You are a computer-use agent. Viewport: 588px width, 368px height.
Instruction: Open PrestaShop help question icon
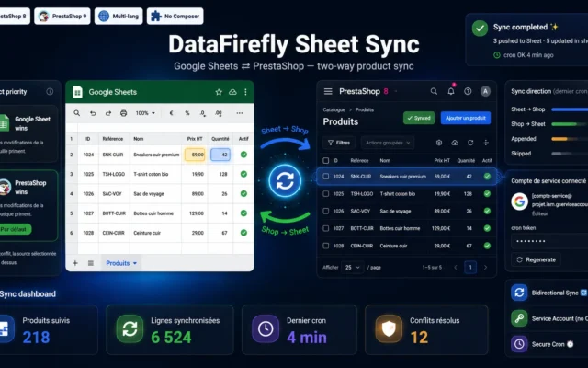[468, 91]
